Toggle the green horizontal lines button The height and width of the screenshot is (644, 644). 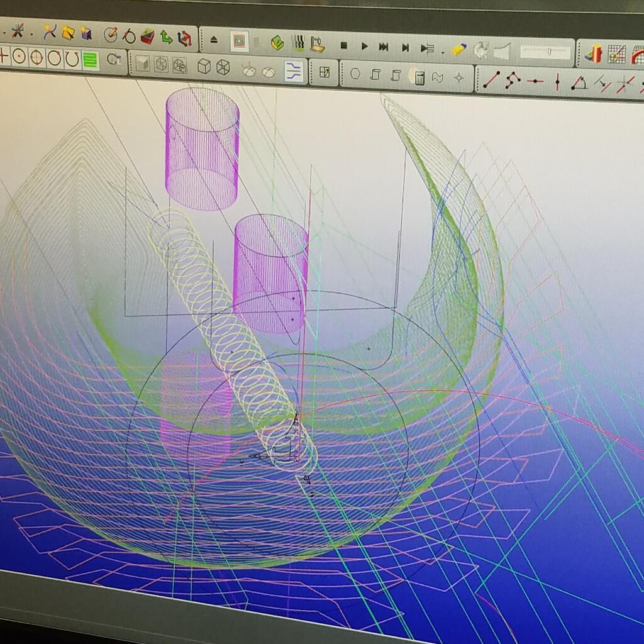tap(90, 60)
